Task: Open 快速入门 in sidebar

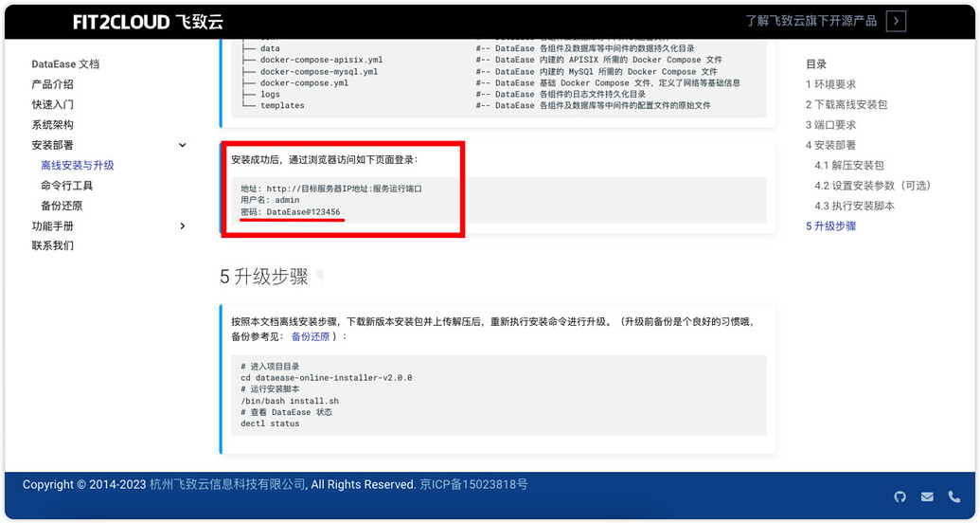Action: tap(52, 104)
